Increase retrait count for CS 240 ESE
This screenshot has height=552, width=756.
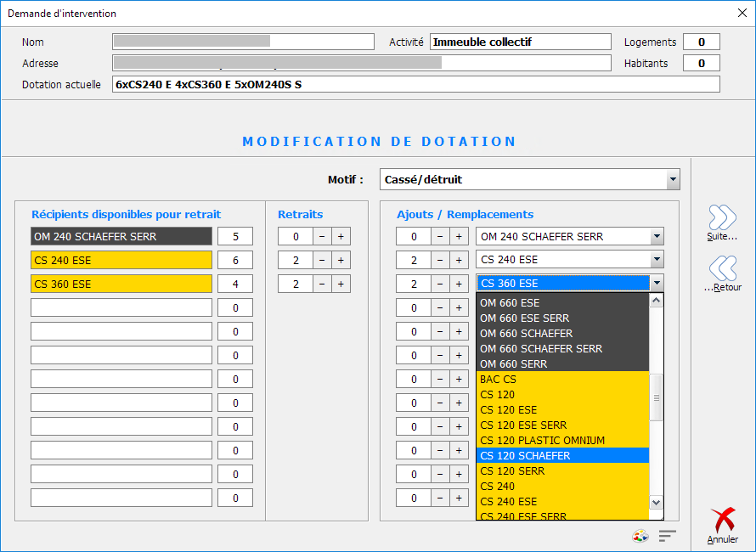point(341,261)
